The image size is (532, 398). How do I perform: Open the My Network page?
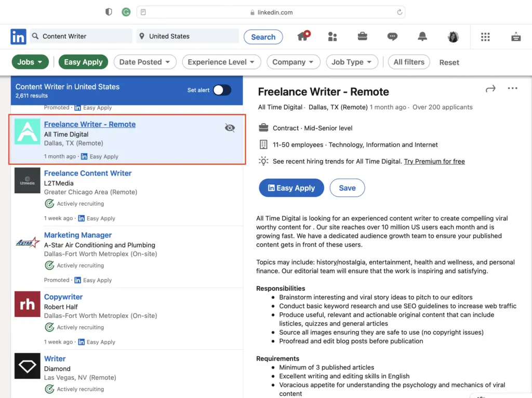tap(333, 36)
